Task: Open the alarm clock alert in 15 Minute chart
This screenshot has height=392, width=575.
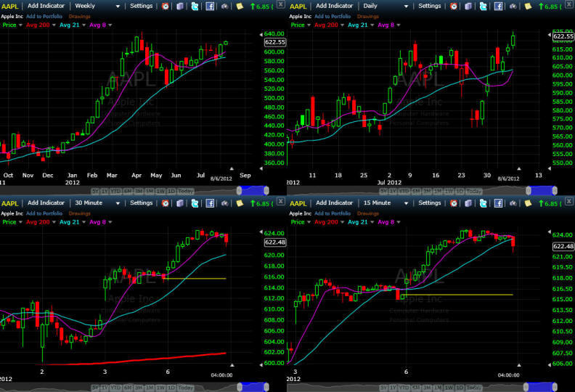Action: point(454,203)
